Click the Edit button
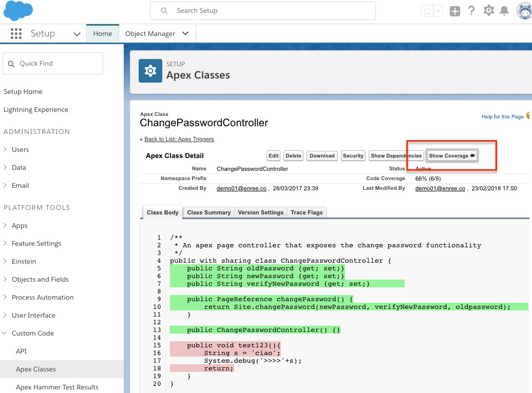532x393 pixels. [x=274, y=155]
